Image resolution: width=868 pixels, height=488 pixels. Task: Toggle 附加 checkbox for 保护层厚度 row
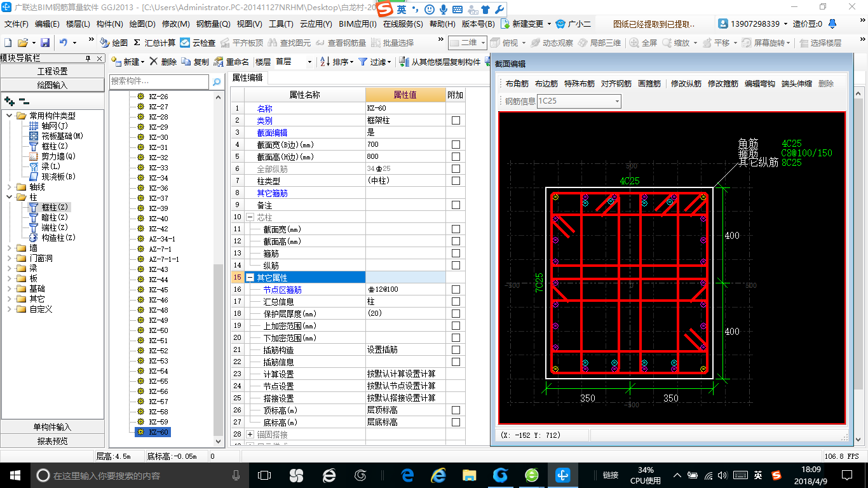[456, 314]
